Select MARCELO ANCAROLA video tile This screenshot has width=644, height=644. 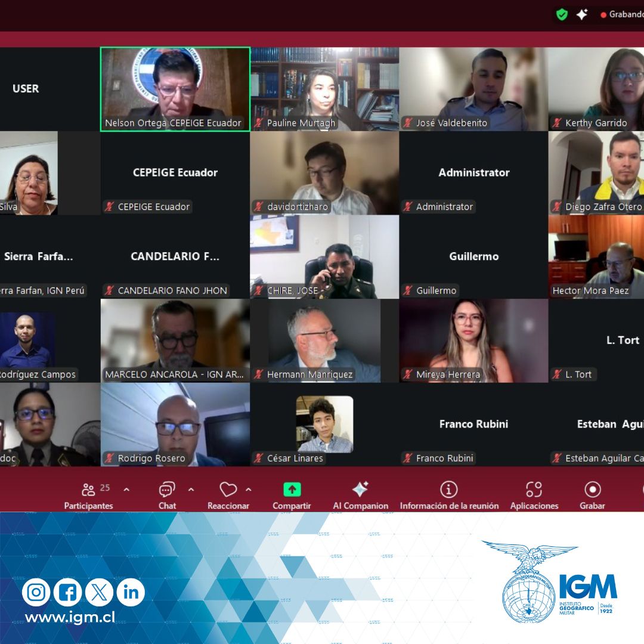click(x=175, y=340)
